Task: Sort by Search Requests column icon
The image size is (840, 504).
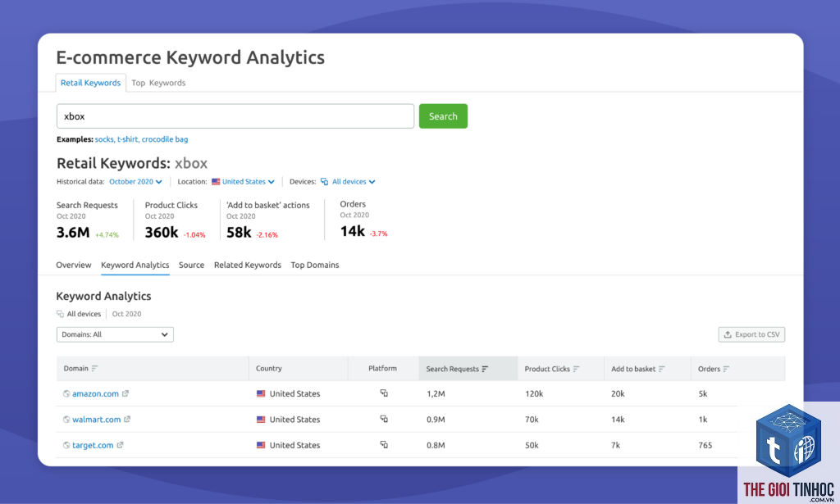Action: (485, 369)
